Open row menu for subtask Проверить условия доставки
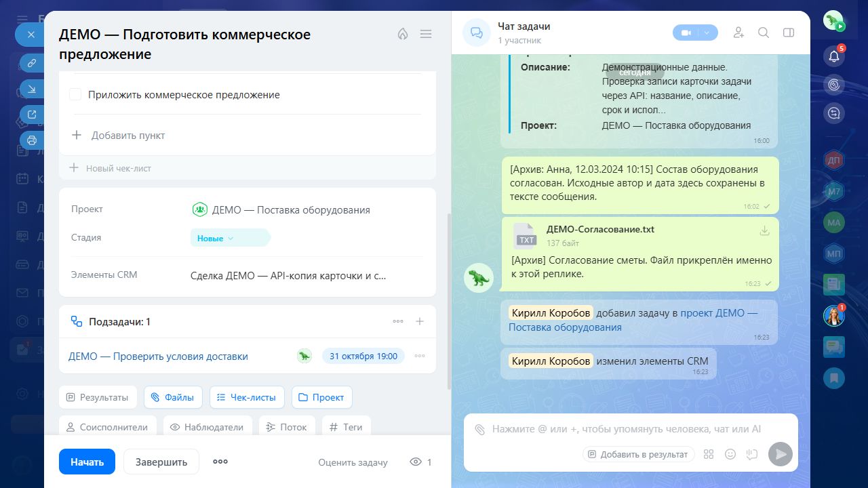The image size is (868, 488). click(x=420, y=356)
